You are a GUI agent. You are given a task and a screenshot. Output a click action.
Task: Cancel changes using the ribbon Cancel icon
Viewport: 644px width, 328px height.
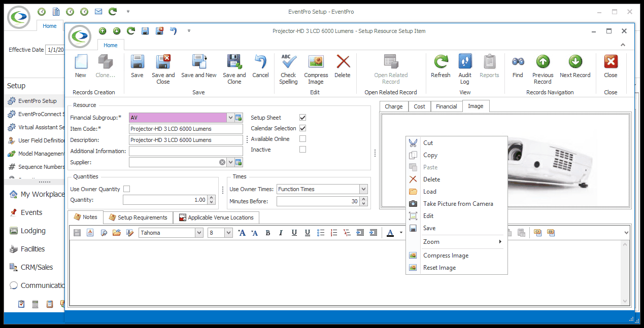260,62
